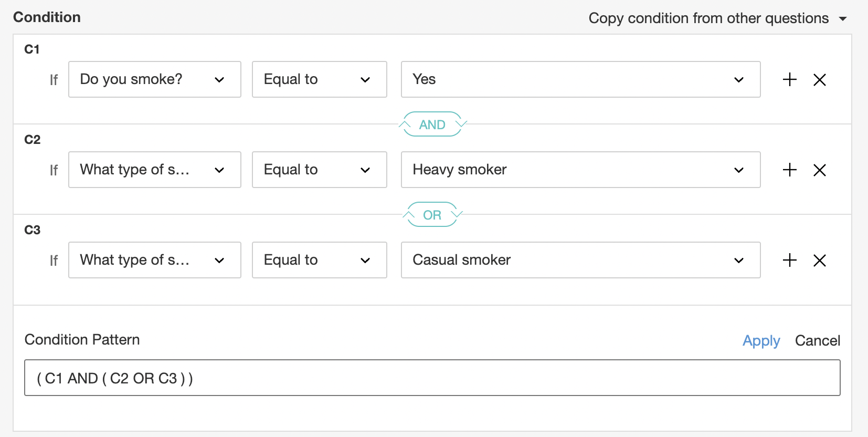Click the Condition Pattern text field
The height and width of the screenshot is (437, 868).
[x=432, y=378]
